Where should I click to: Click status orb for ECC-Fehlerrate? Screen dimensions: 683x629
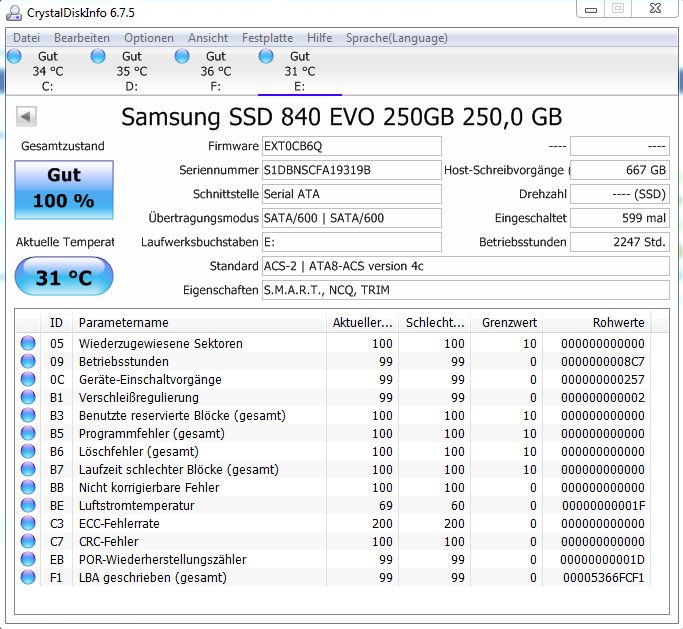(x=28, y=523)
